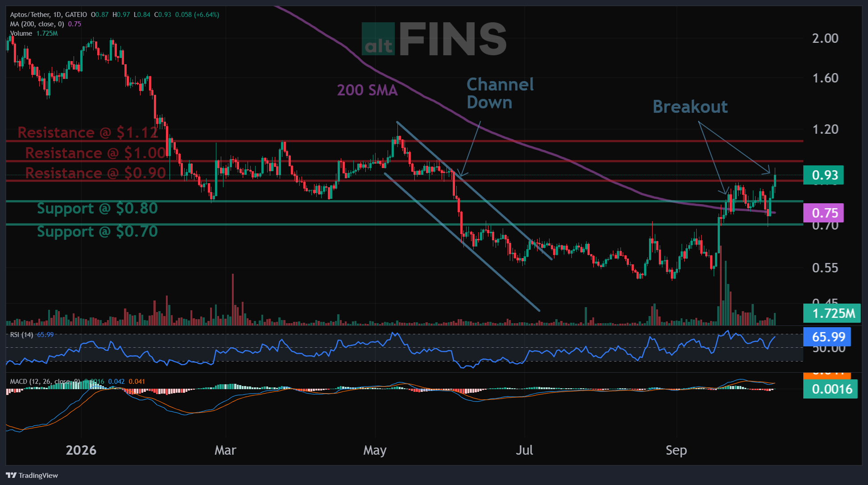
Task: Click the Mar label on time axis
Action: point(225,450)
